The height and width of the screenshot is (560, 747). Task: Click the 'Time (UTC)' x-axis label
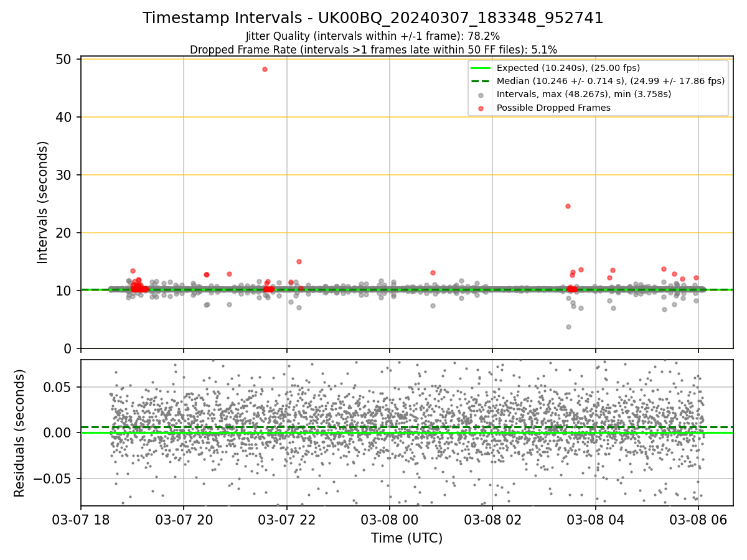(x=406, y=538)
